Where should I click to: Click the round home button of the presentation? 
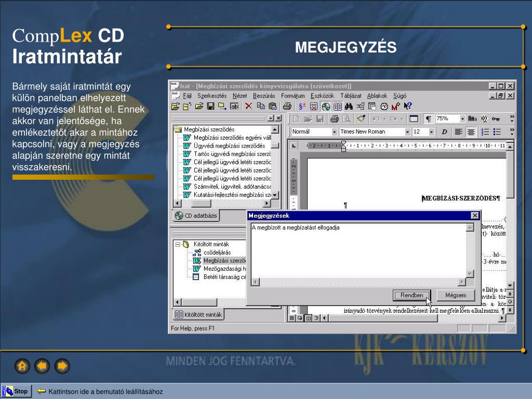pos(22,366)
